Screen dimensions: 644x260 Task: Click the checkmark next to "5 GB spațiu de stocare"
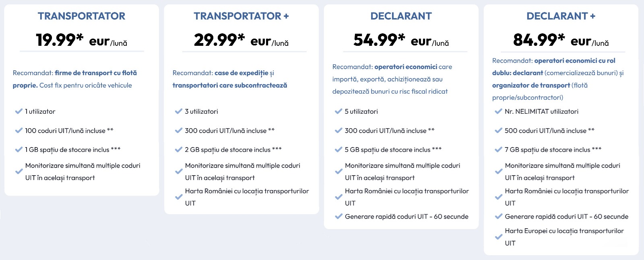tap(339, 149)
